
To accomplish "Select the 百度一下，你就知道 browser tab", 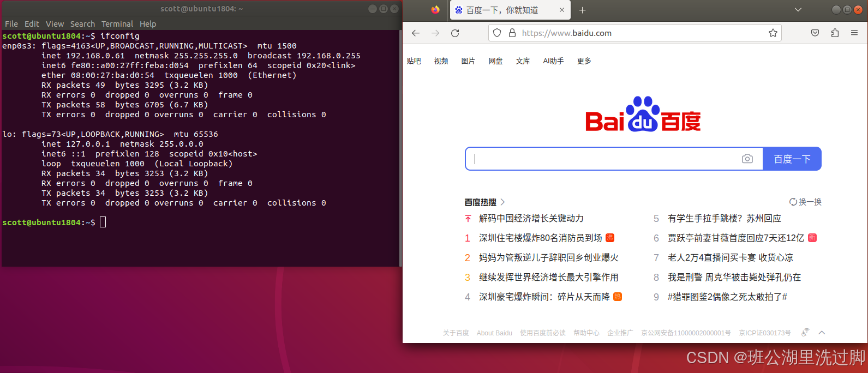I will coord(510,10).
